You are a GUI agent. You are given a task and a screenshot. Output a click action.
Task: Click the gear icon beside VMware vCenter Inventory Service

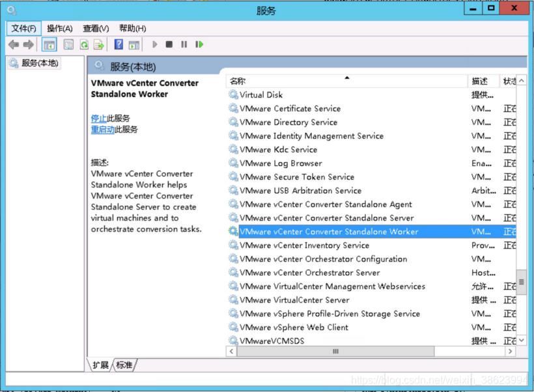click(233, 245)
